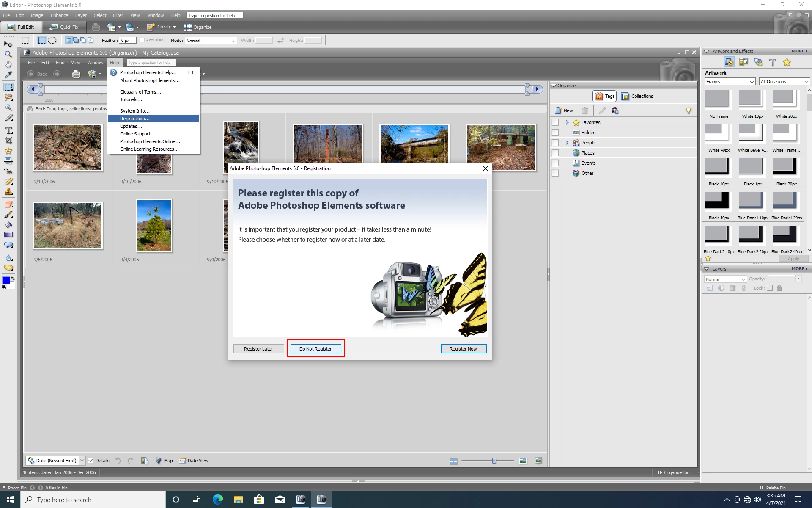812x508 pixels.
Task: Open Date (Newest First) sort dropdown
Action: click(82, 461)
